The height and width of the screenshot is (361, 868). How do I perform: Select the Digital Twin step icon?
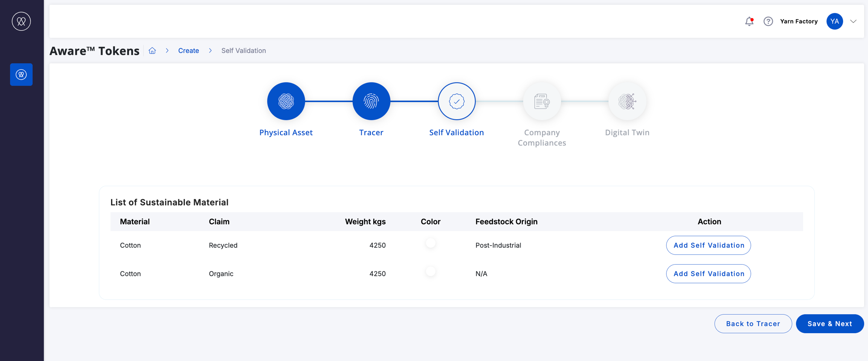click(627, 101)
